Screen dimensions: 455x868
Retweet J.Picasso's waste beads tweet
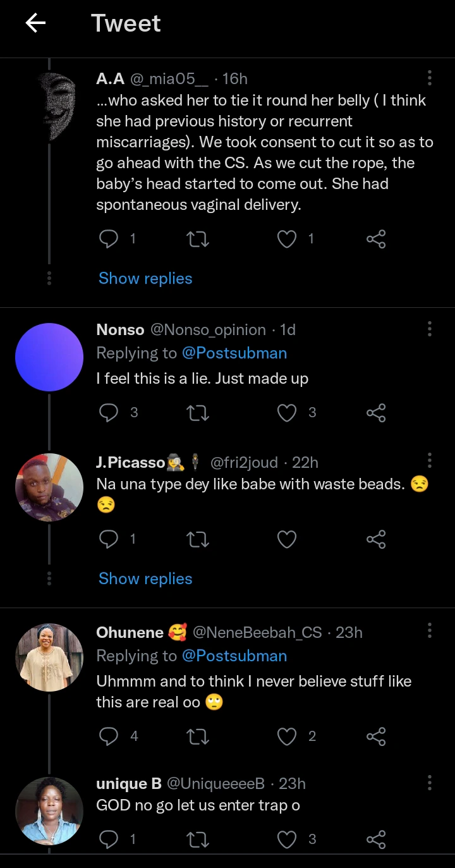click(x=198, y=539)
